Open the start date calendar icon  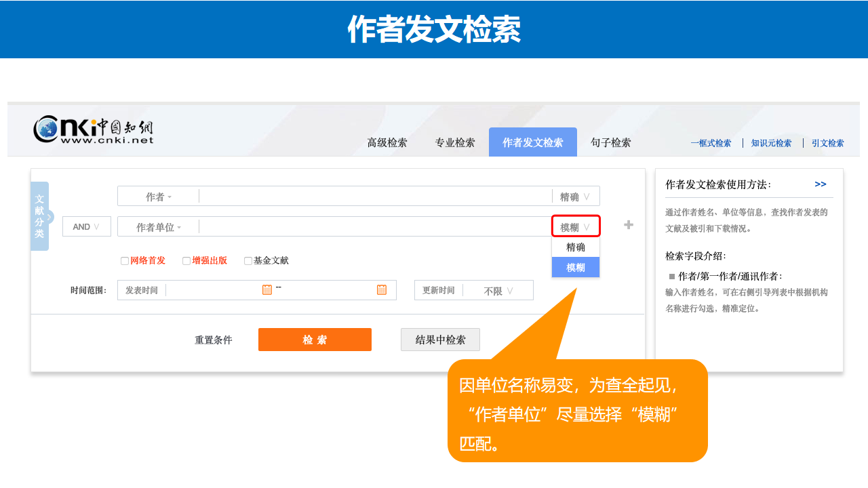coord(267,290)
